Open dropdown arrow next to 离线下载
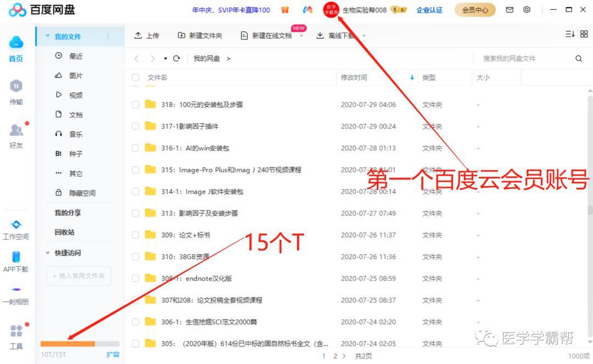593x364 pixels. (x=364, y=36)
